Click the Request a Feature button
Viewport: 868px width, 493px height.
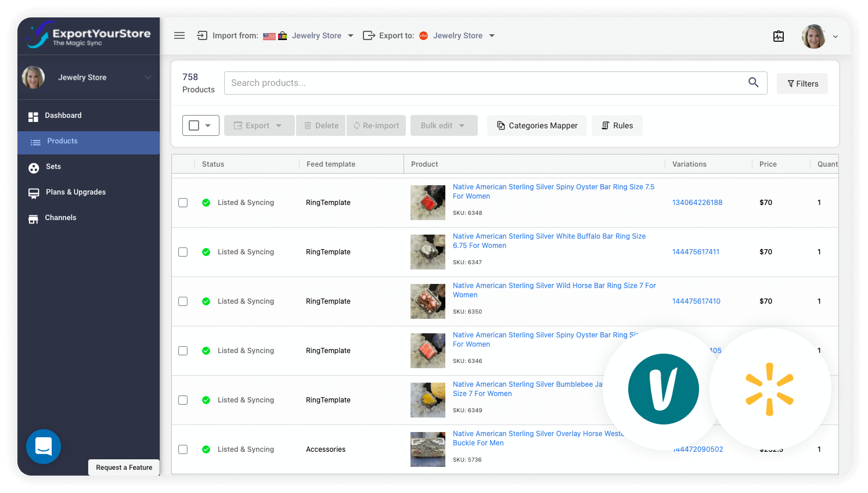124,467
